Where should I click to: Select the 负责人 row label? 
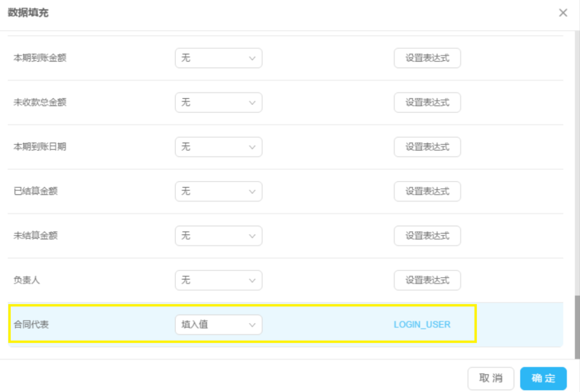[x=27, y=280]
